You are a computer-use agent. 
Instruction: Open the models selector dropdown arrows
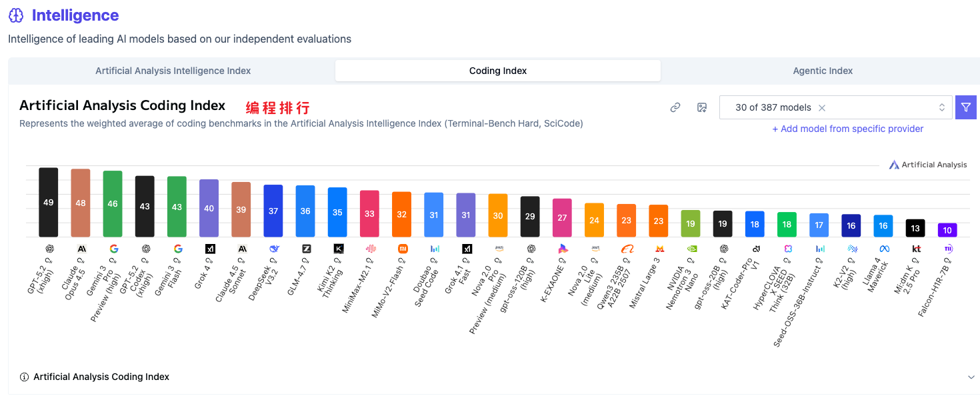(942, 107)
